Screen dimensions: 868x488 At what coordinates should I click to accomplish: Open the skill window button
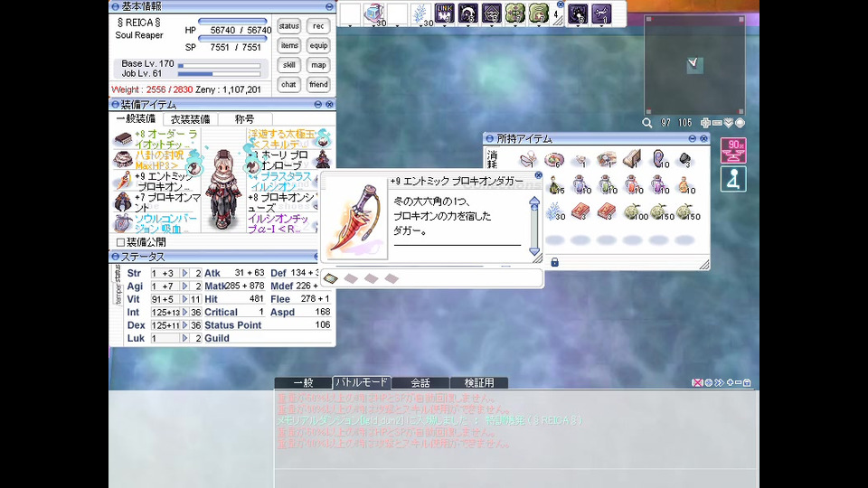click(x=289, y=65)
